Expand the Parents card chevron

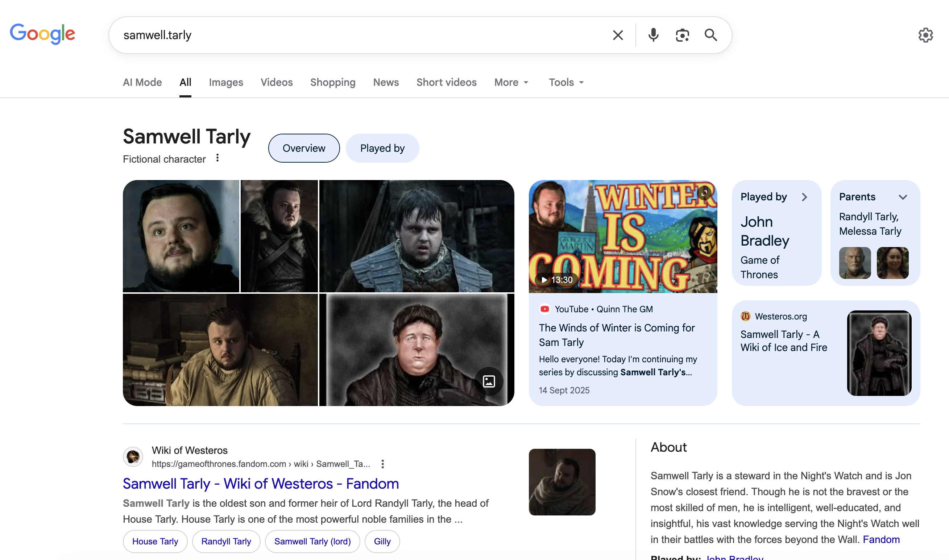(x=903, y=197)
